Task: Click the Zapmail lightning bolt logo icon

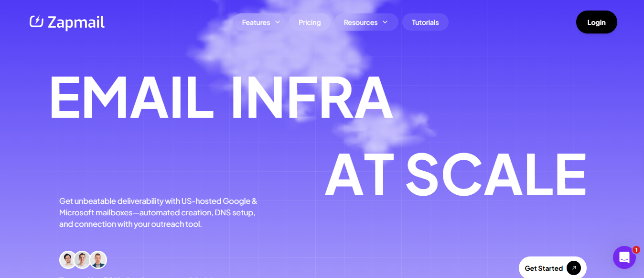Action: pyautogui.click(x=37, y=22)
